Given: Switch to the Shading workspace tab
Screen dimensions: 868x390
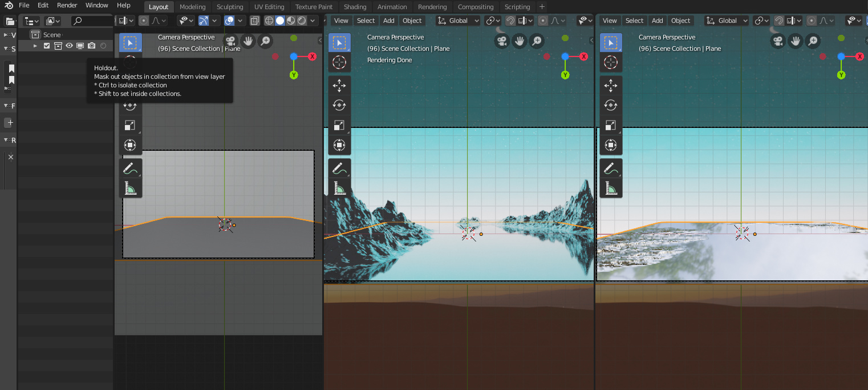Looking at the screenshot, I should (x=355, y=7).
